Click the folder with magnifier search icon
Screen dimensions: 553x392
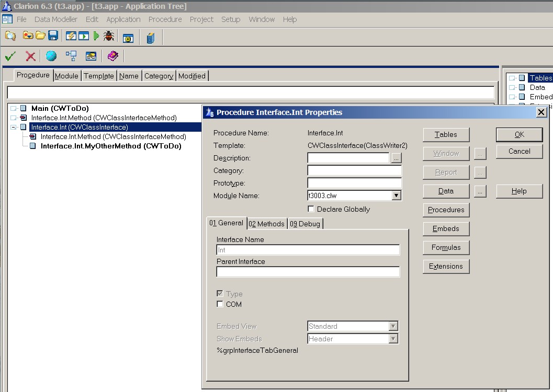(x=10, y=36)
